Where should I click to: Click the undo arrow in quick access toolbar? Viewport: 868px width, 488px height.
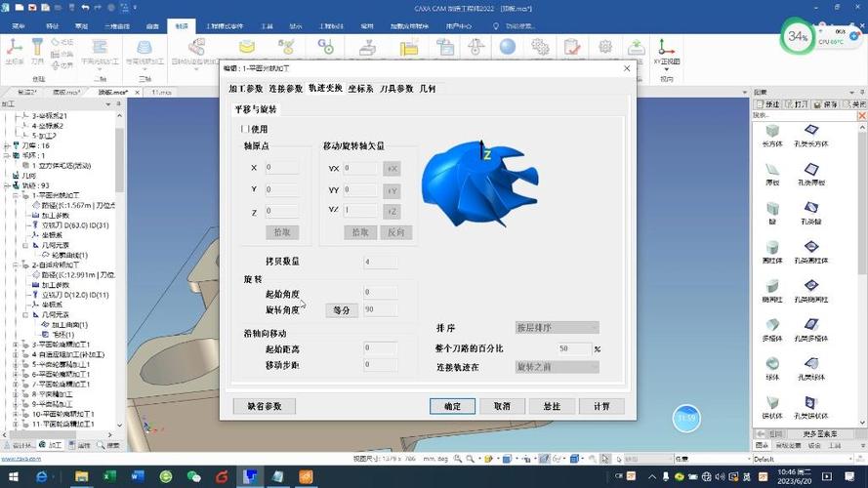click(85, 8)
